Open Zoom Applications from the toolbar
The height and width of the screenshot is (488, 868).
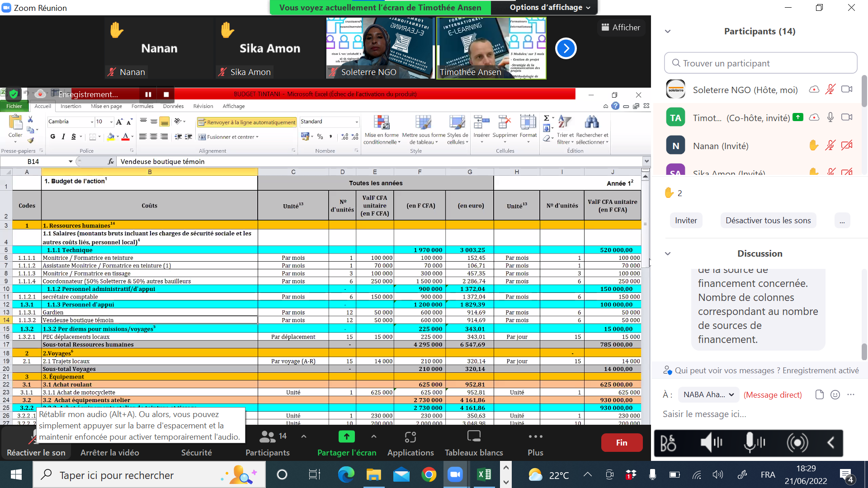coord(410,443)
